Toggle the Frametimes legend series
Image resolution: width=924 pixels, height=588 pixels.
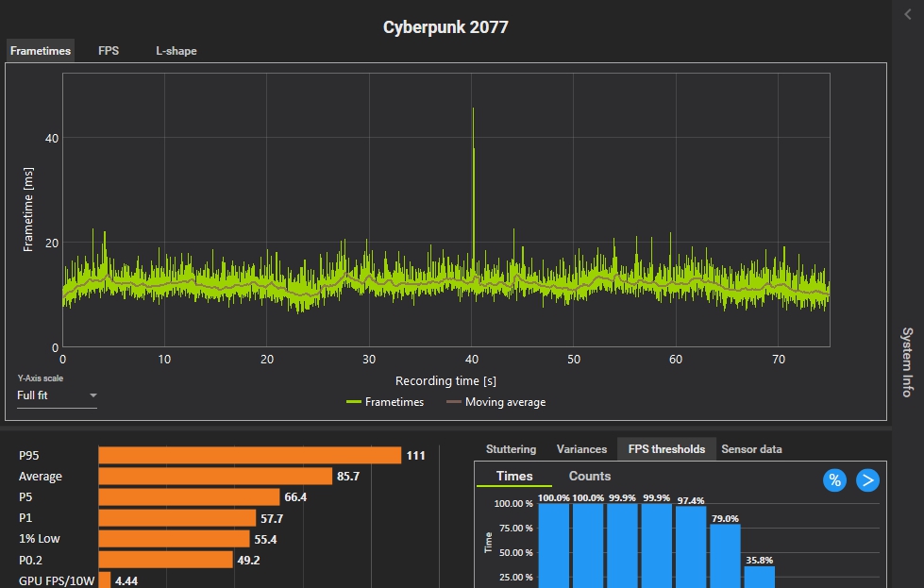click(385, 402)
